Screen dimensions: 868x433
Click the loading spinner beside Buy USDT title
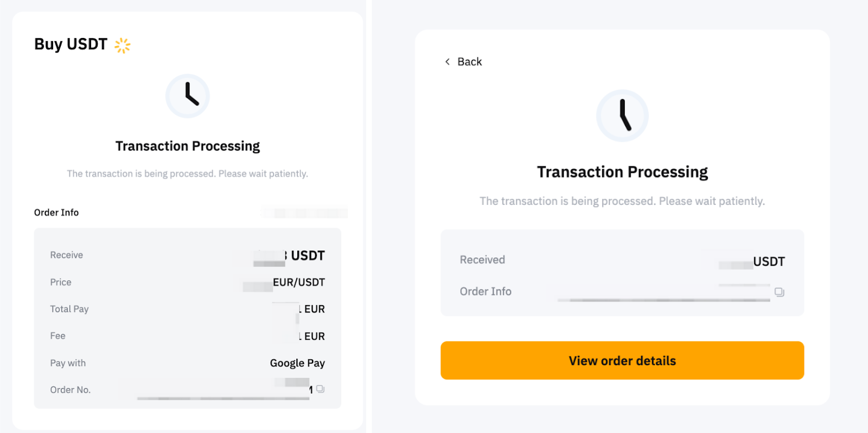[x=123, y=45]
